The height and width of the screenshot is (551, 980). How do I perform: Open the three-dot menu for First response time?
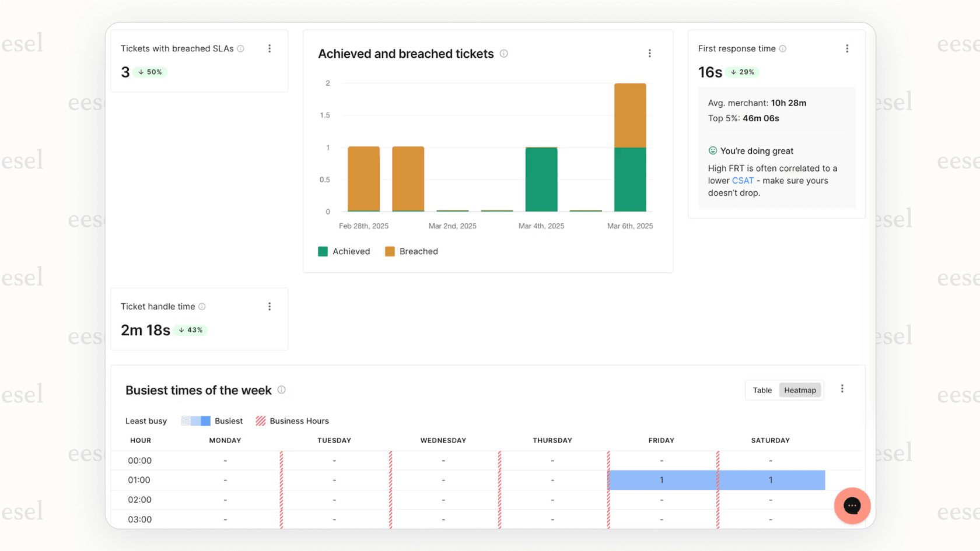pyautogui.click(x=847, y=48)
